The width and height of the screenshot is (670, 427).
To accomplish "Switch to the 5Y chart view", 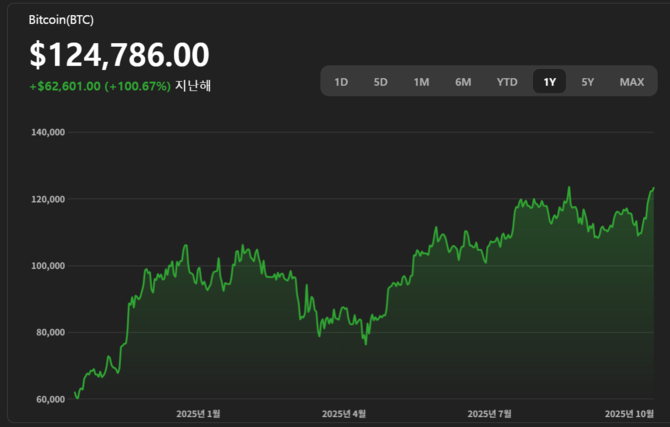I will (x=588, y=82).
